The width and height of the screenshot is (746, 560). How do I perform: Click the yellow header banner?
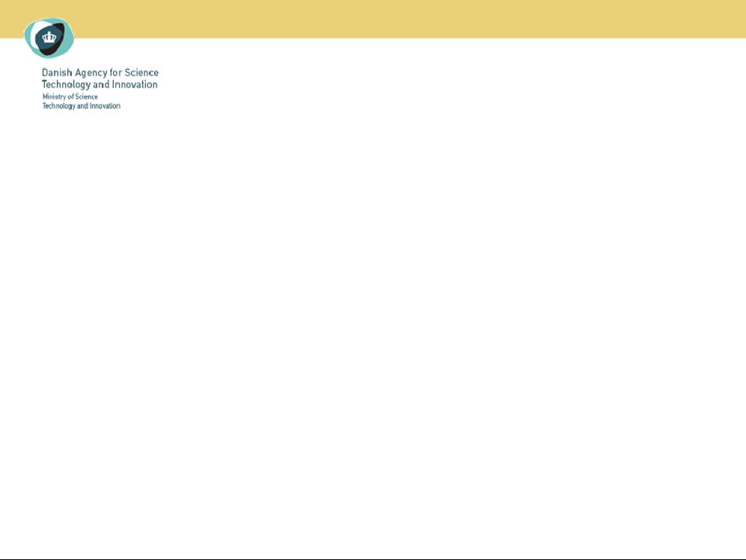[x=412, y=19]
